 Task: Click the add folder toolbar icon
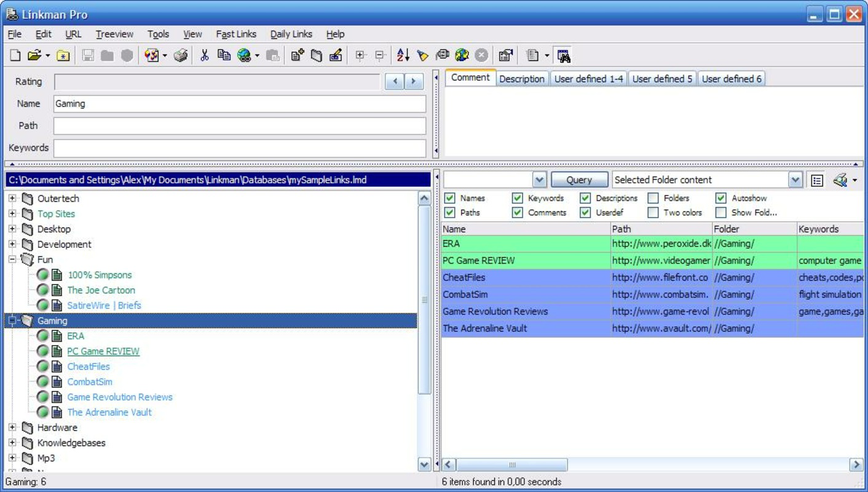[x=317, y=55]
